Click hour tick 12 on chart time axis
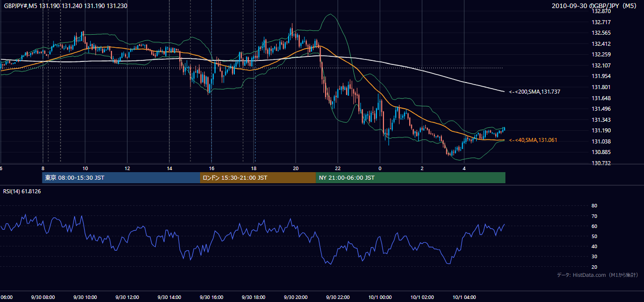Viewport: 644px width, 302px height. point(127,168)
